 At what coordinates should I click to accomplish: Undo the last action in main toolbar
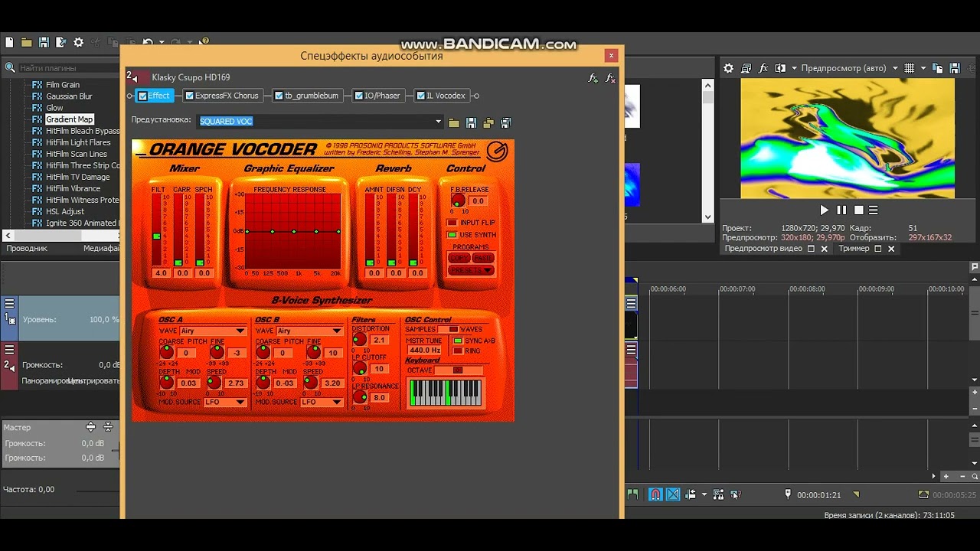148,43
